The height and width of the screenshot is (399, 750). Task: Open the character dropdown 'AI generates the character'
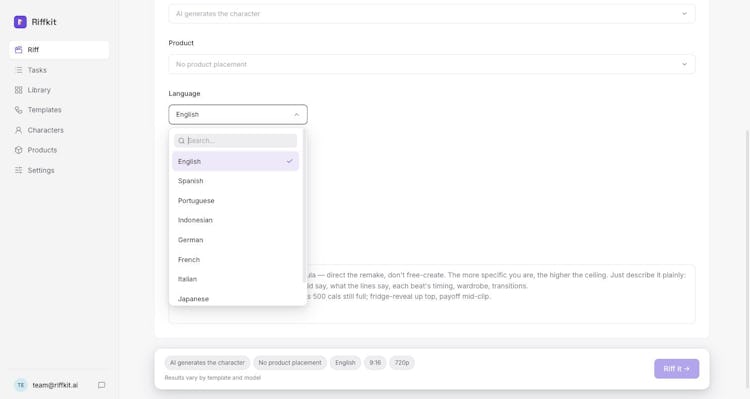pyautogui.click(x=431, y=13)
